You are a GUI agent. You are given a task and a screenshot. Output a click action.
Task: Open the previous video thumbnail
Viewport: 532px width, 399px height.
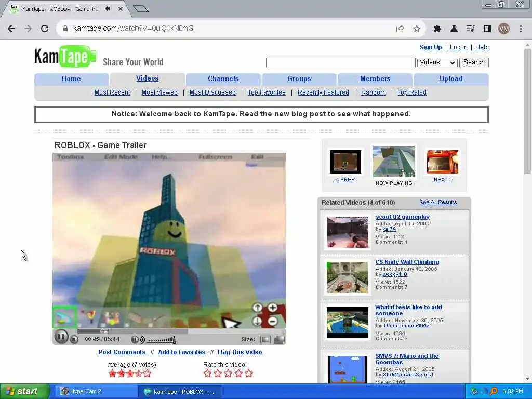[345, 162]
